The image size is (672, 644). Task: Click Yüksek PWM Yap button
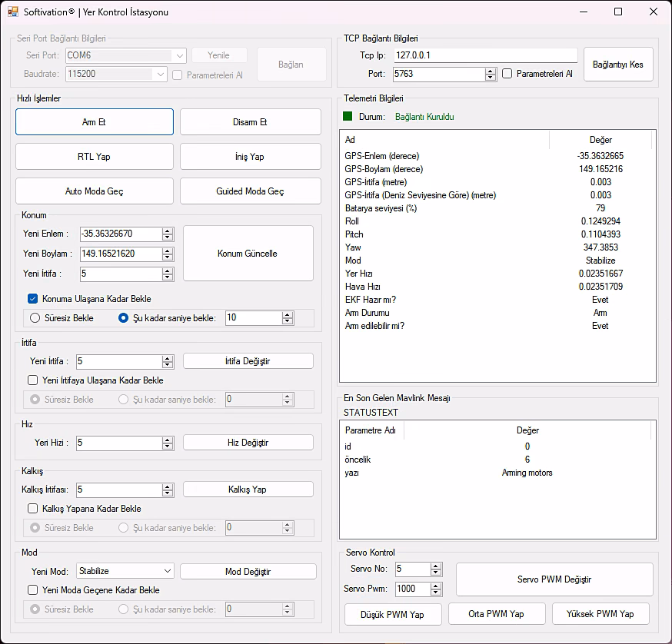tap(600, 614)
